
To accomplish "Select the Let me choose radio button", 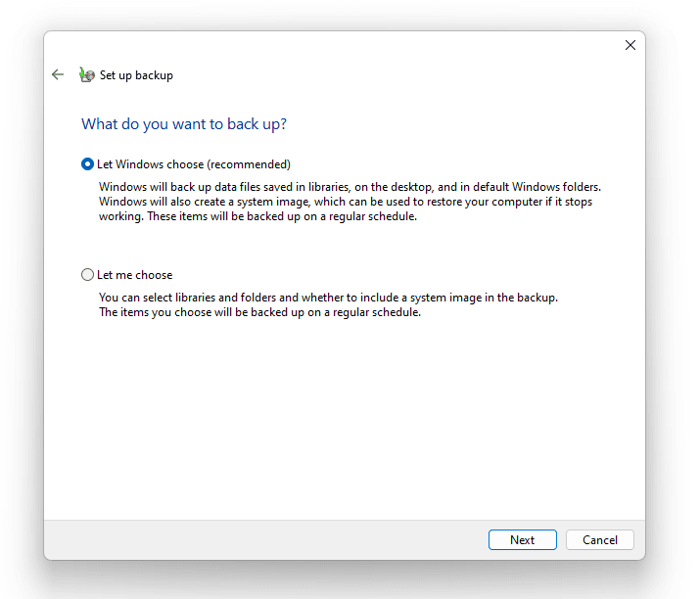I will 87,274.
